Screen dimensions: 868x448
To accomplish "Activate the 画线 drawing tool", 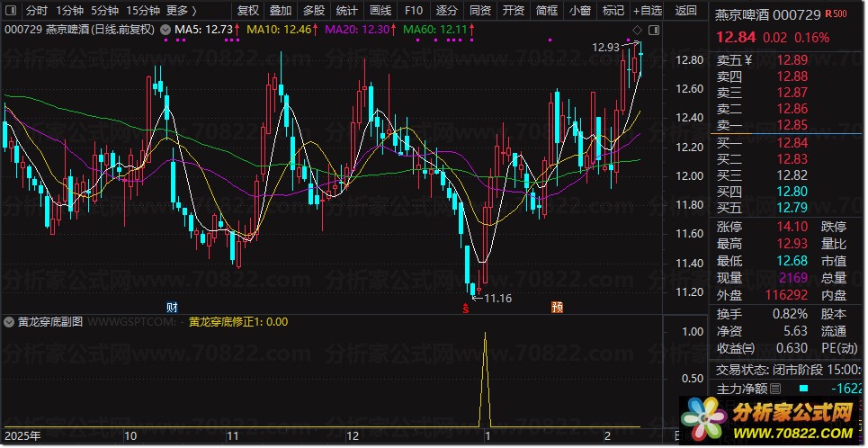I will [x=380, y=11].
